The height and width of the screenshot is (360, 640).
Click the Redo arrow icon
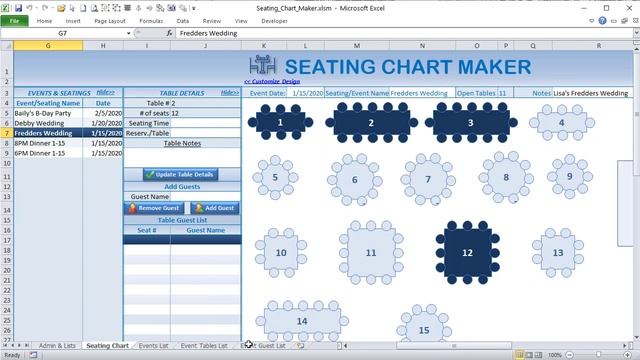[x=45, y=8]
